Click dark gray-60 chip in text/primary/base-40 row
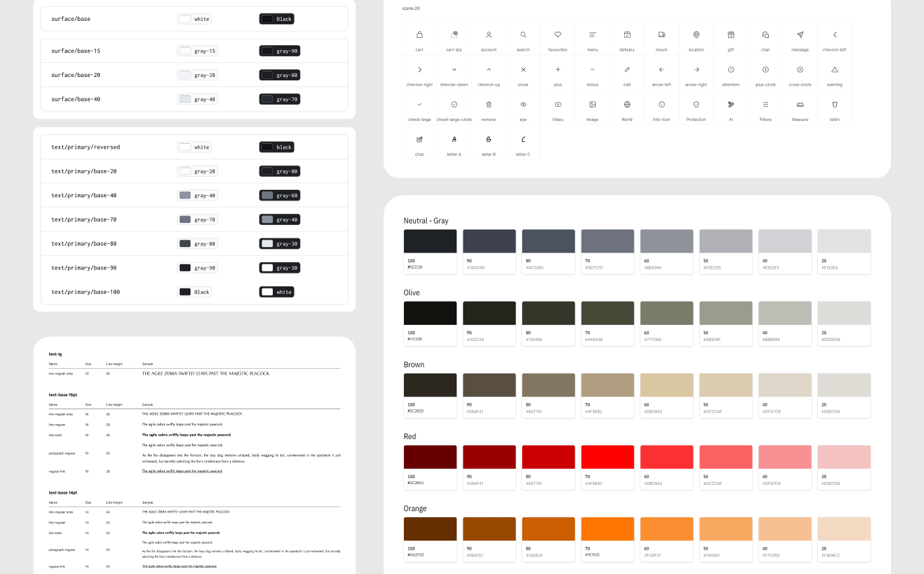Screen dimensions: 924x574 pos(280,195)
